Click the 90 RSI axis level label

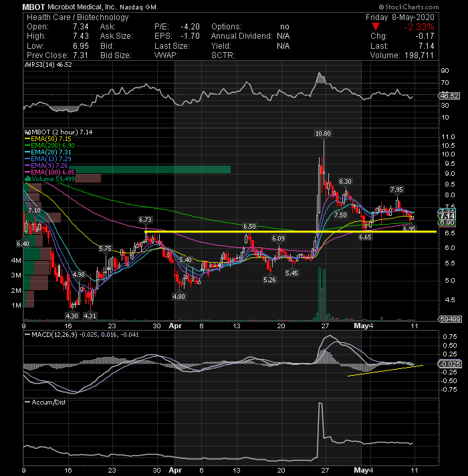tap(445, 71)
